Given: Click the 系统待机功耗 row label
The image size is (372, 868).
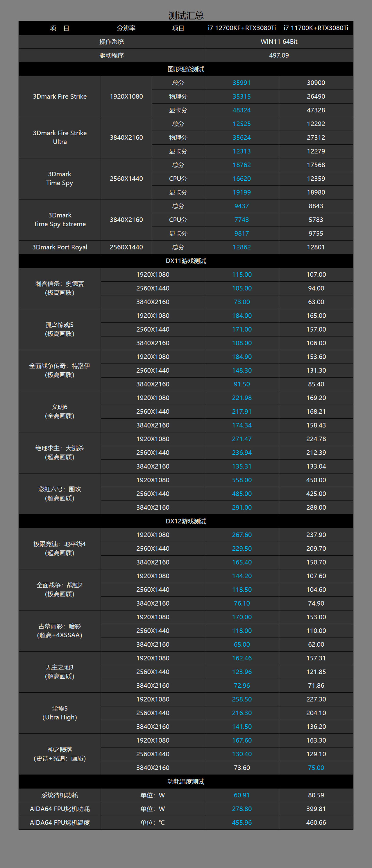Looking at the screenshot, I should pyautogui.click(x=60, y=795).
